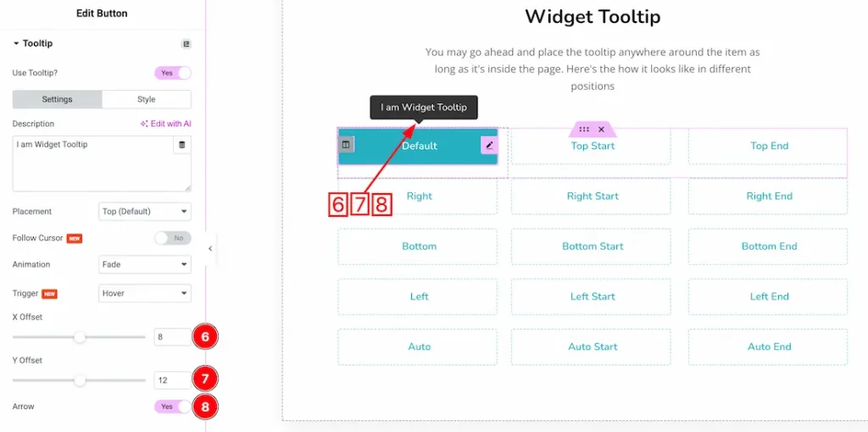Image resolution: width=868 pixels, height=432 pixels.
Task: Click the X Offset slider handle
Action: point(81,337)
